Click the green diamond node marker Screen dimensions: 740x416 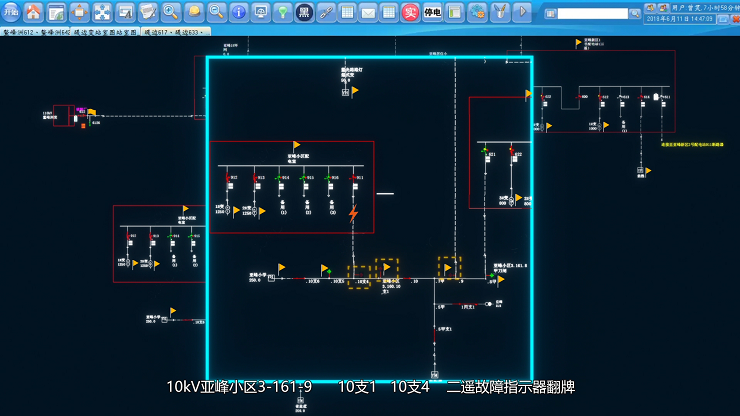[x=329, y=272]
